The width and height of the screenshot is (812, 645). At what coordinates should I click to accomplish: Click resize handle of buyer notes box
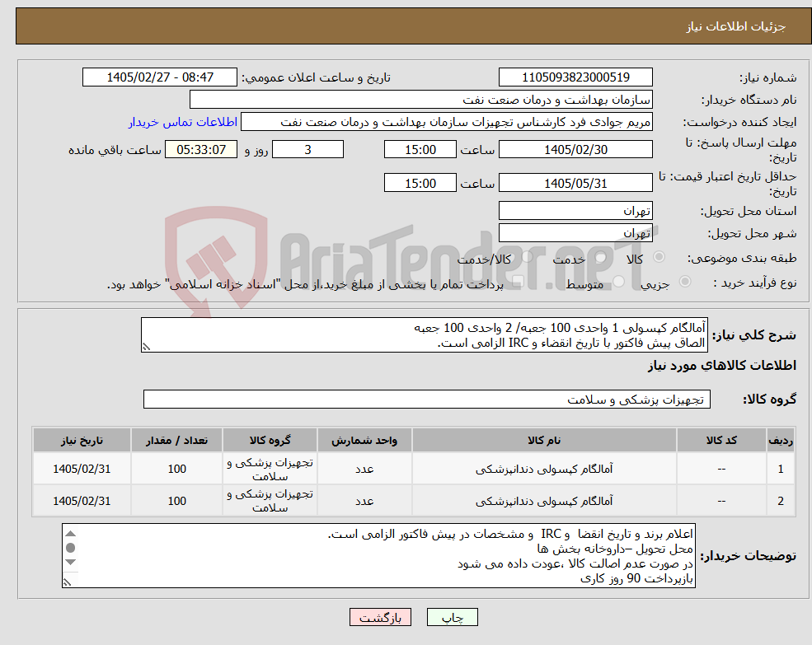tap(68, 582)
